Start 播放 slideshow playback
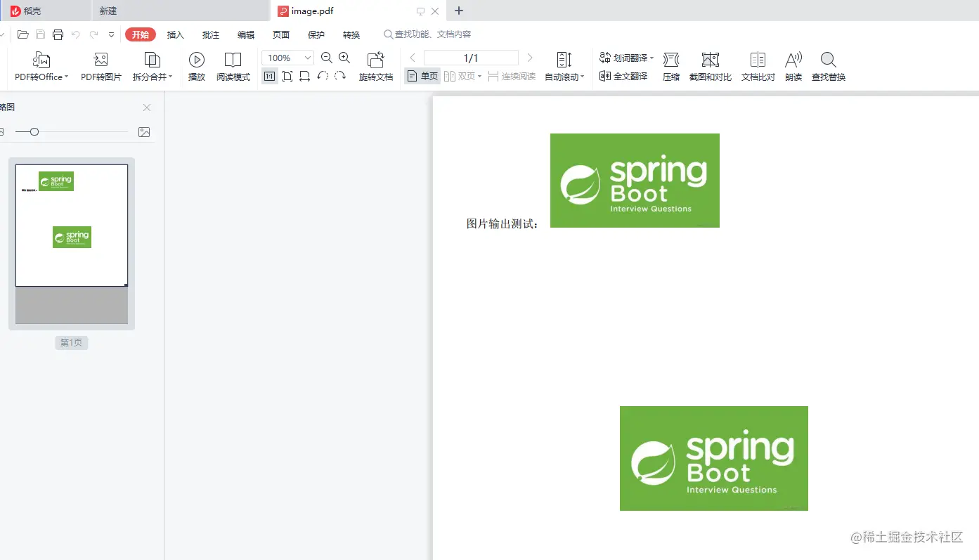Screen dimensions: 979x560 [197, 67]
